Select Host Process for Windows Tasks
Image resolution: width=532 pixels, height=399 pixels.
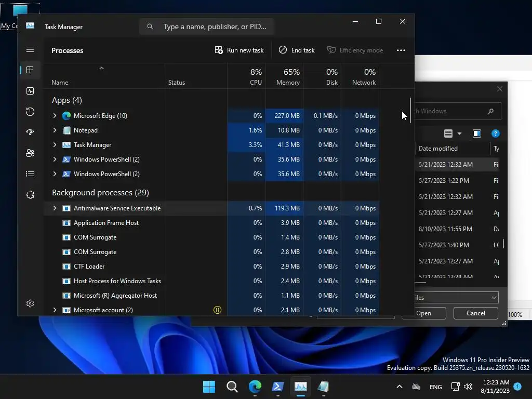tap(211, 281)
